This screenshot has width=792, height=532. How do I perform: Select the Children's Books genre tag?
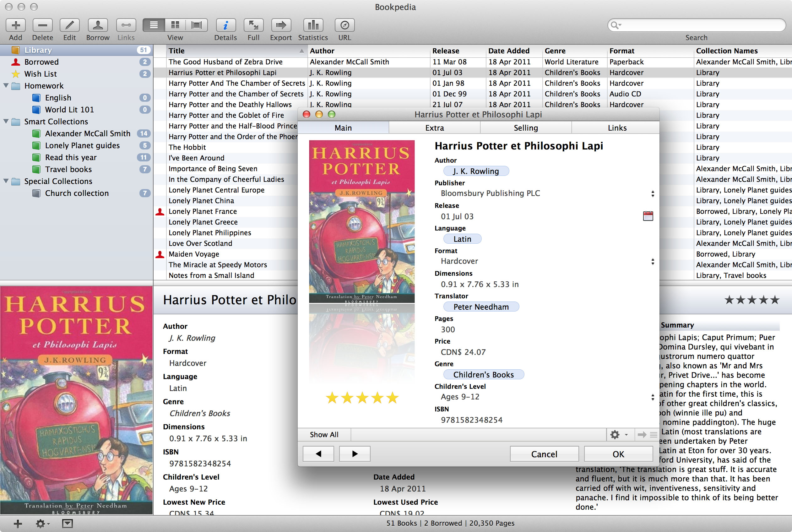click(484, 375)
